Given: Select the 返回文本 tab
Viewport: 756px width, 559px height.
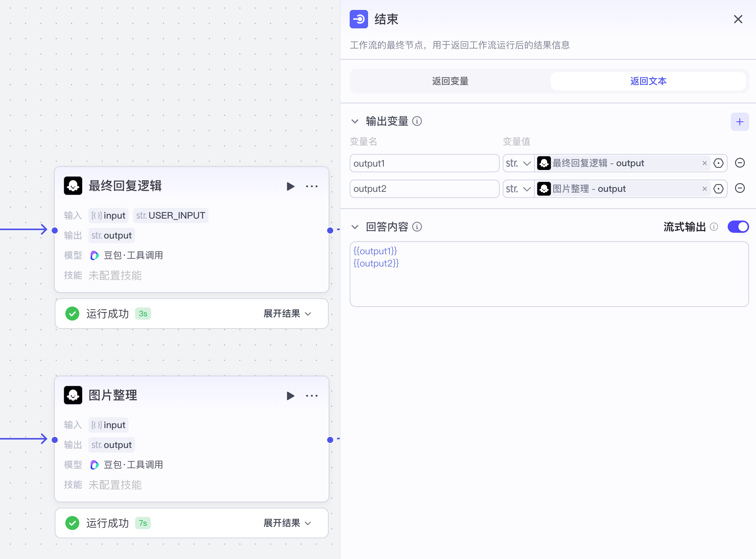Looking at the screenshot, I should pyautogui.click(x=648, y=81).
